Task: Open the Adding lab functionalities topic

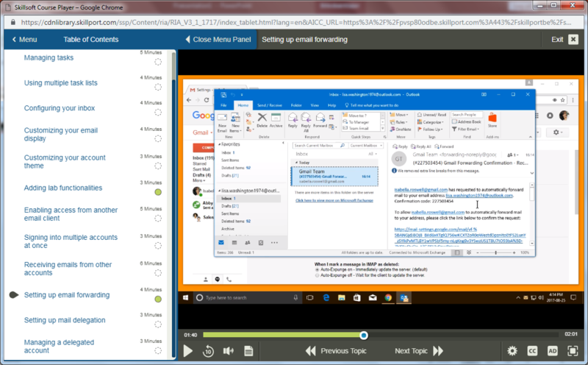Action: [63, 188]
